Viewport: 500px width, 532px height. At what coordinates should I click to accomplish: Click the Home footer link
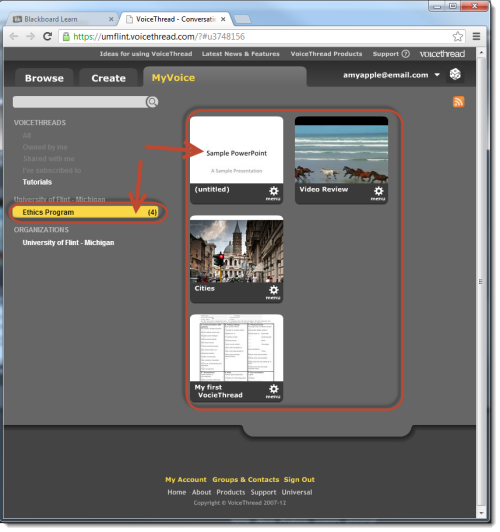pos(177,492)
